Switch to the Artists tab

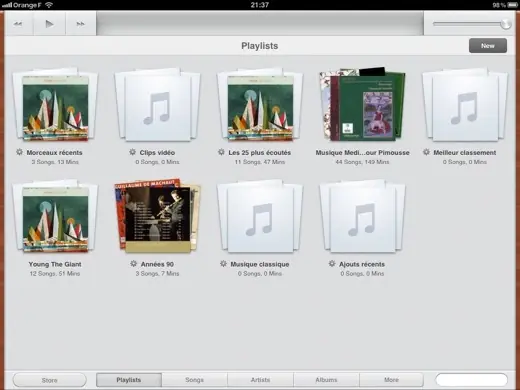click(x=260, y=380)
